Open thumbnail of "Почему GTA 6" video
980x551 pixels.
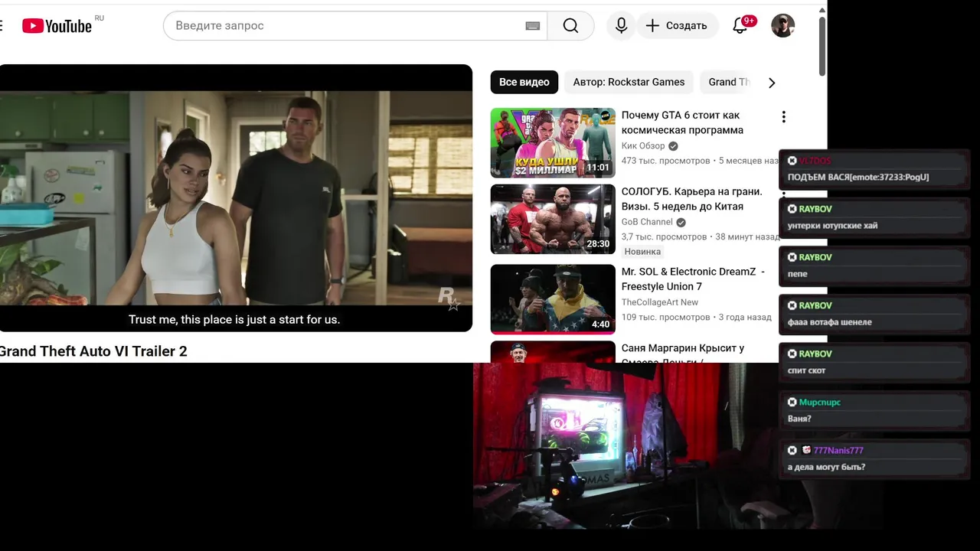[553, 142]
